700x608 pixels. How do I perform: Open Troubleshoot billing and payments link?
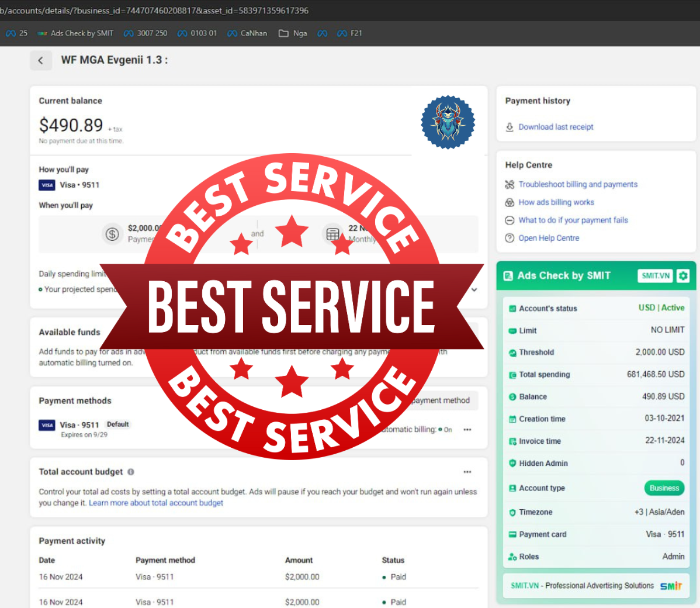click(578, 185)
